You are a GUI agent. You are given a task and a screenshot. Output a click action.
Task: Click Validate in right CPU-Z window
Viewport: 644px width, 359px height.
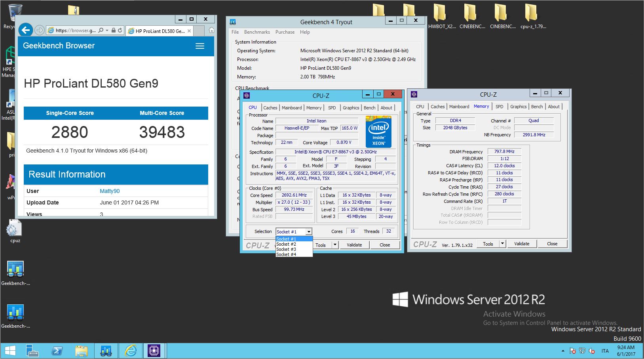click(x=522, y=244)
